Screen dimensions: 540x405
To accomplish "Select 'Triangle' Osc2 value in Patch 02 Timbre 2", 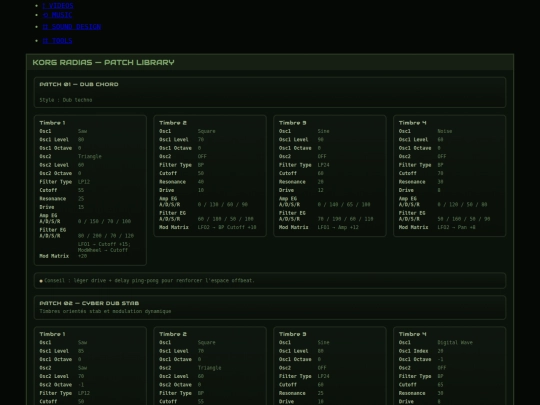I will point(209,368).
